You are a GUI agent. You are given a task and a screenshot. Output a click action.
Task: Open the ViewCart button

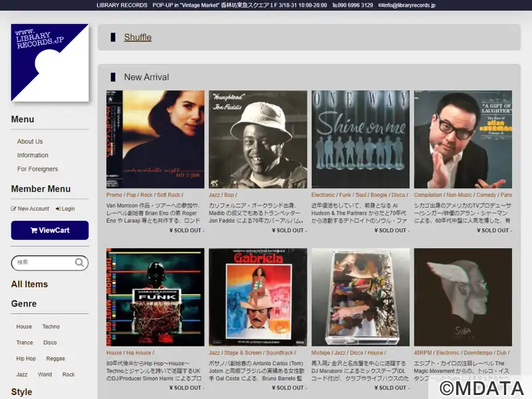tap(50, 230)
